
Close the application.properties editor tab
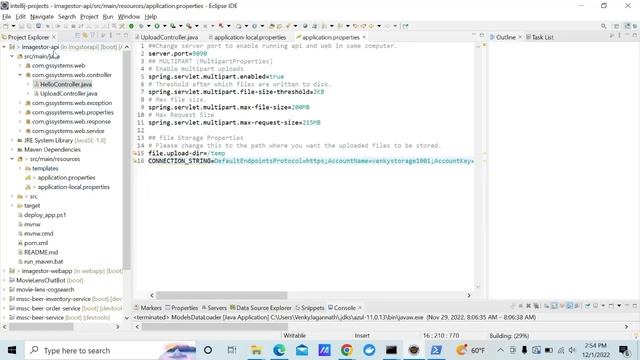coord(364,37)
